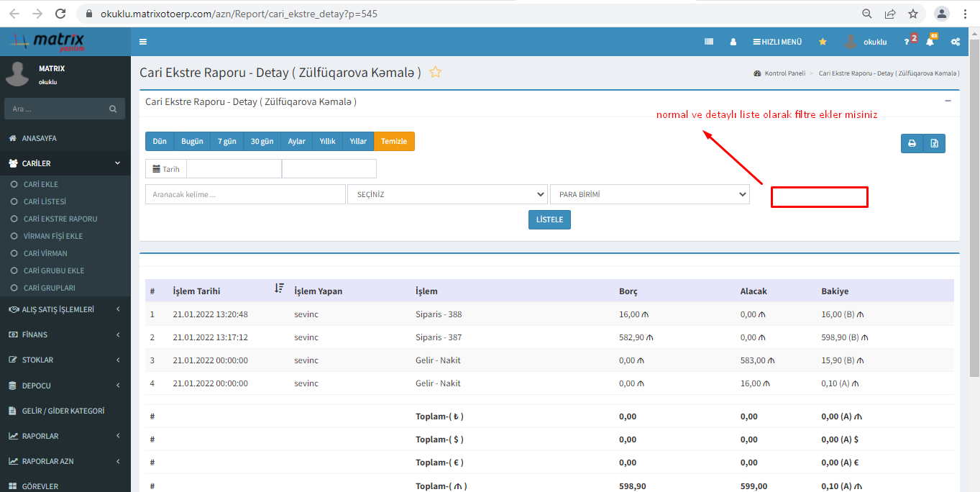
Task: Expand ALIŞ SATIŞ İŞLEMLERİ menu
Action: click(65, 309)
